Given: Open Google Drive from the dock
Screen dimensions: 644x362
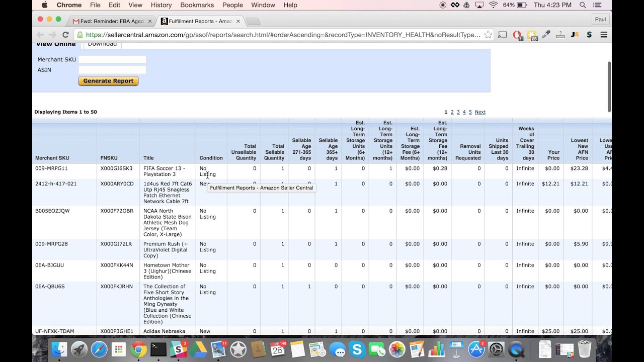Looking at the screenshot, I should [x=198, y=349].
